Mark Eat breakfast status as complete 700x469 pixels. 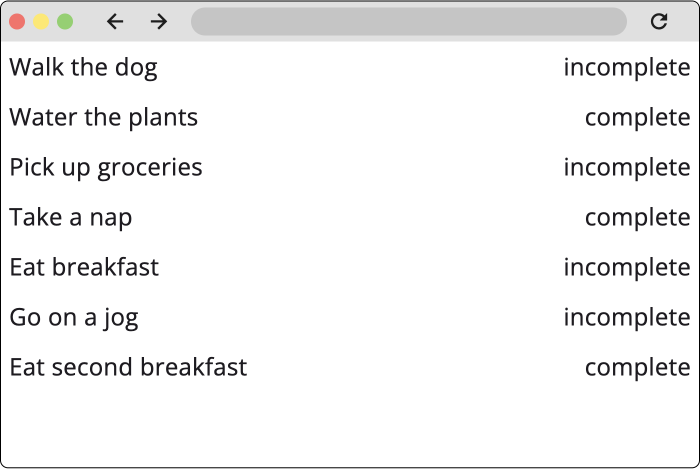point(626,267)
